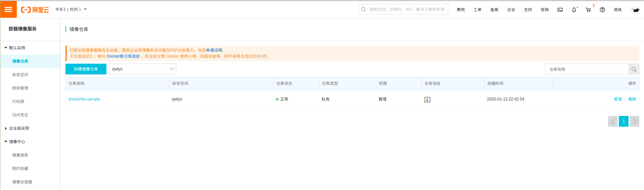Open the help question mark icon
This screenshot has height=190, width=644.
[x=602, y=10]
